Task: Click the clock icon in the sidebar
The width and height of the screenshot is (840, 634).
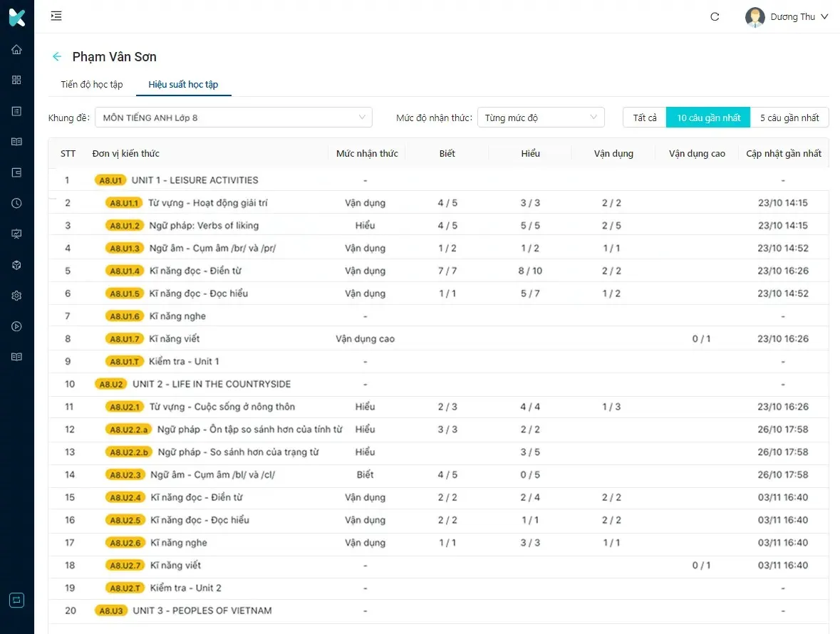Action: [x=16, y=203]
